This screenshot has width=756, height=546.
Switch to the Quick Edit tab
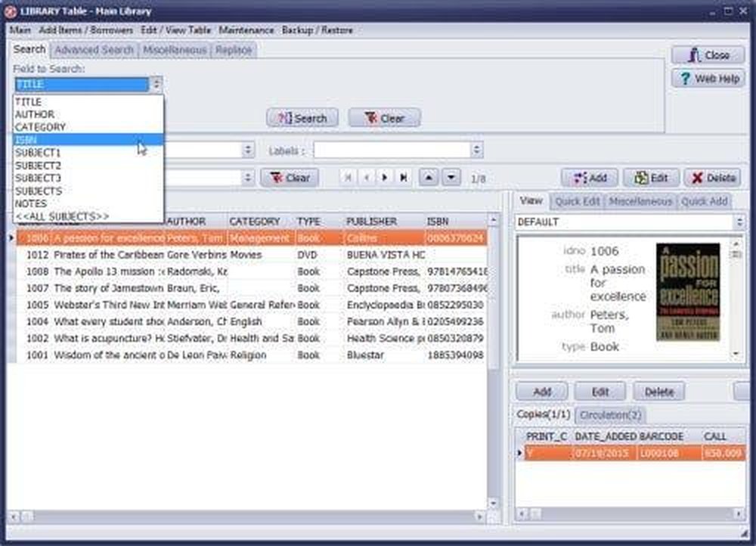tap(577, 202)
